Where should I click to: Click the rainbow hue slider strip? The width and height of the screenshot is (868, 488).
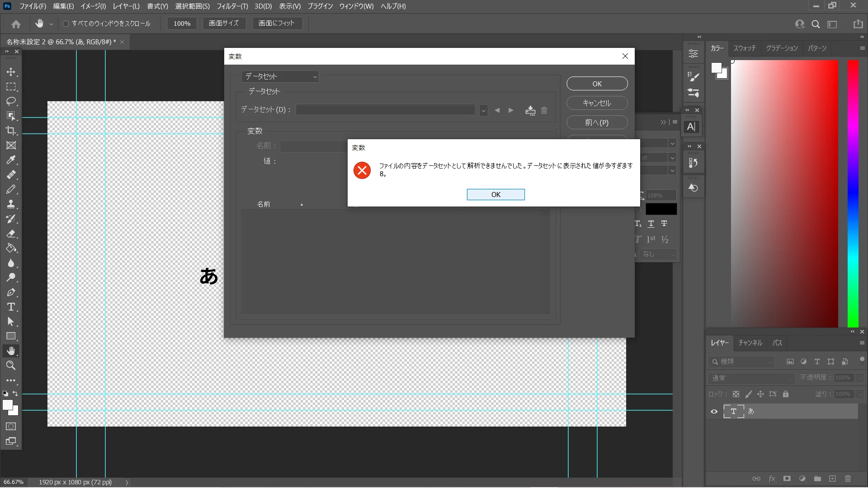point(853,193)
